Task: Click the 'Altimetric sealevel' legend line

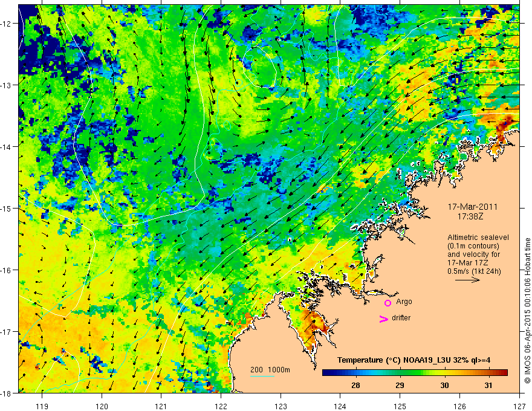Action: (x=478, y=238)
